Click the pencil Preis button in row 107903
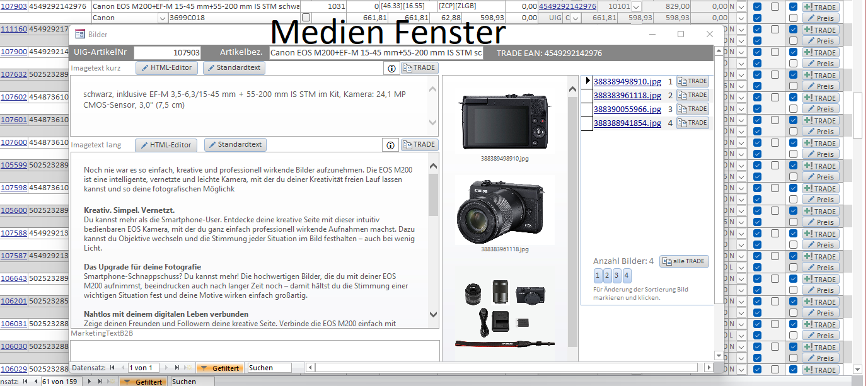The height and width of the screenshot is (386, 868). pos(820,18)
